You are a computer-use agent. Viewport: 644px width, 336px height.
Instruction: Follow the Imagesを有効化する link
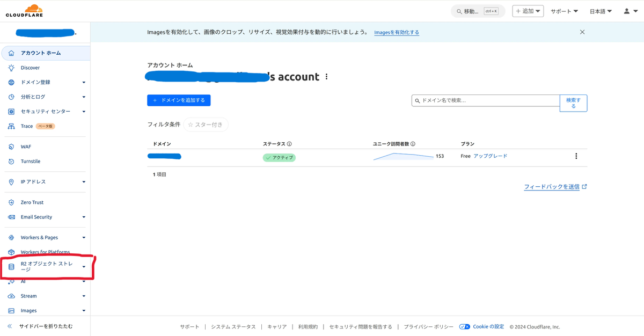(397, 32)
